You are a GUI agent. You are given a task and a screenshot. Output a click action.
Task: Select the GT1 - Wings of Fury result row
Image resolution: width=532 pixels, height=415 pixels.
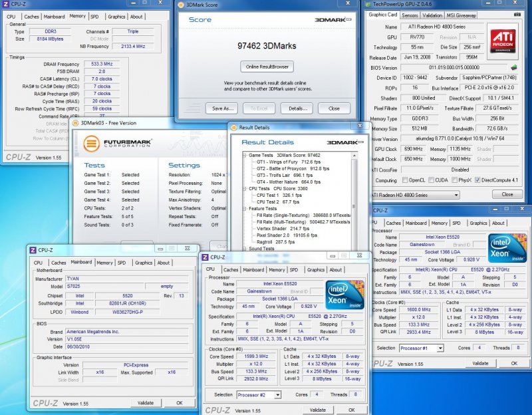(x=289, y=162)
